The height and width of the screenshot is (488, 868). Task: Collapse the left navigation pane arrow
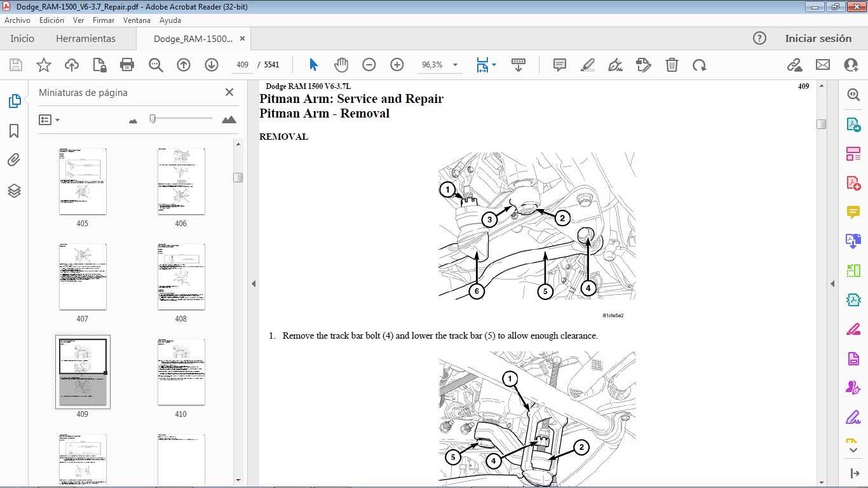pos(253,283)
